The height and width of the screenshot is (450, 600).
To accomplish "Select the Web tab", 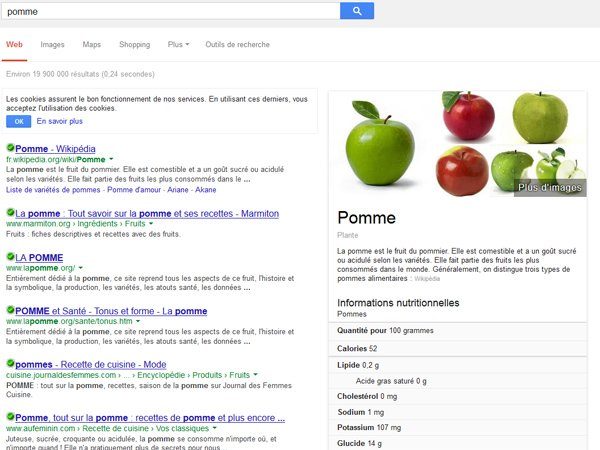I will pos(14,44).
